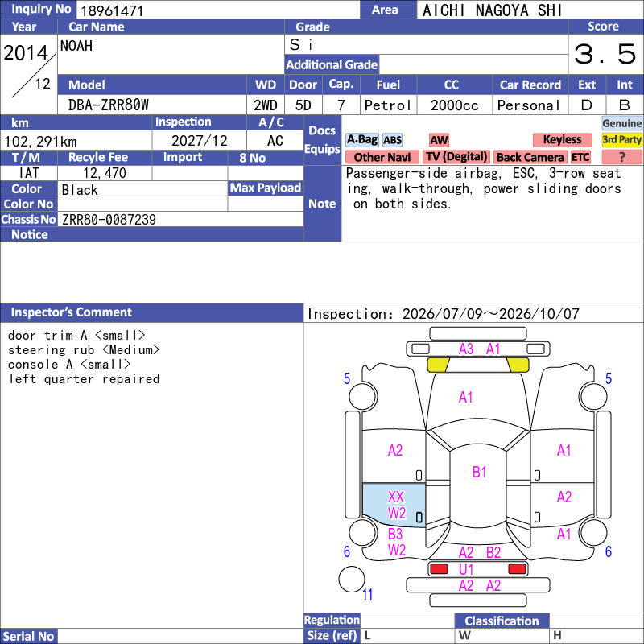Viewport: 644px width, 644px height.
Task: Click the Inquiry No value field
Action: (217, 10)
